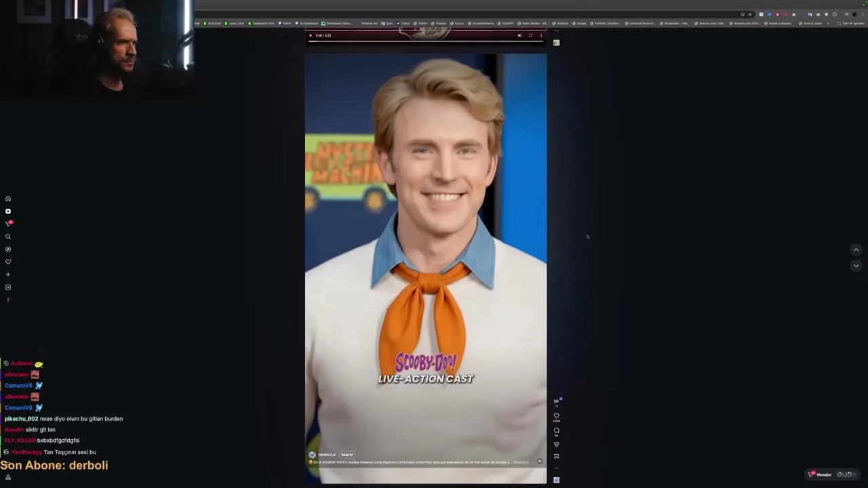Play the top video player

[x=311, y=35]
